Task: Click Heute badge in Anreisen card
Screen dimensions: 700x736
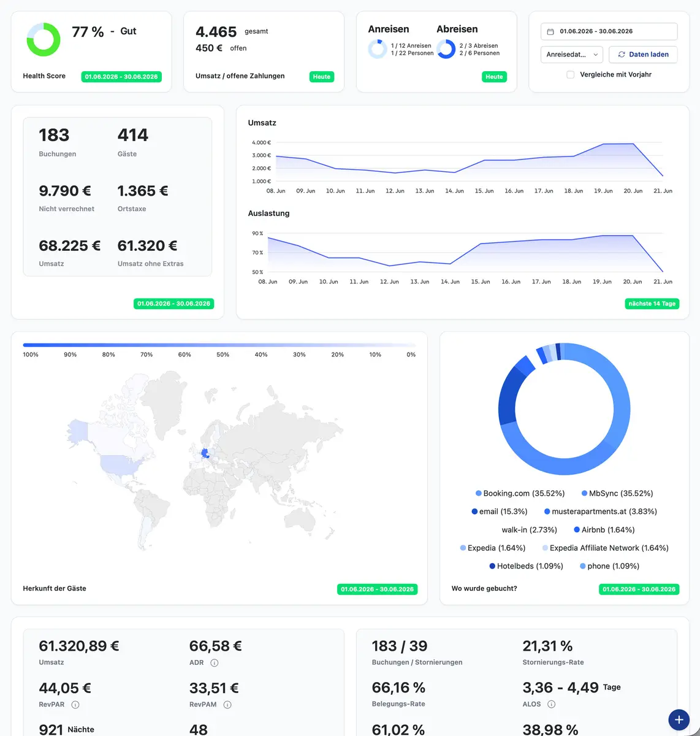Action: (494, 77)
